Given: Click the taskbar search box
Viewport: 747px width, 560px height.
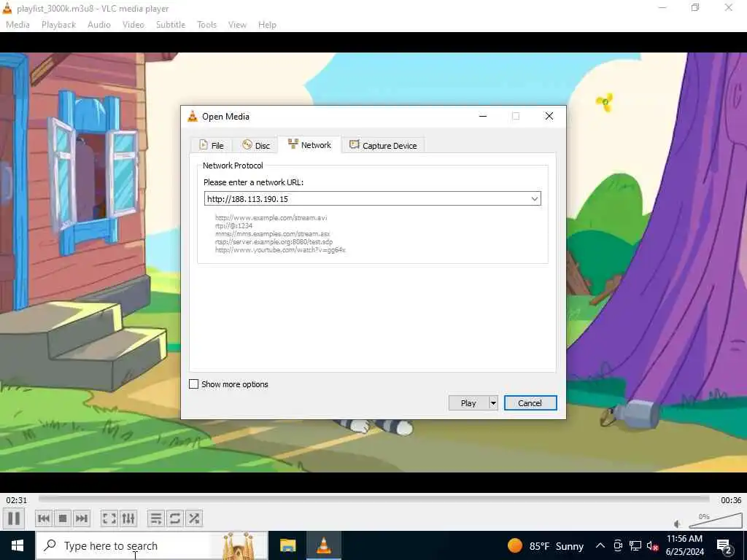Looking at the screenshot, I should (152, 545).
